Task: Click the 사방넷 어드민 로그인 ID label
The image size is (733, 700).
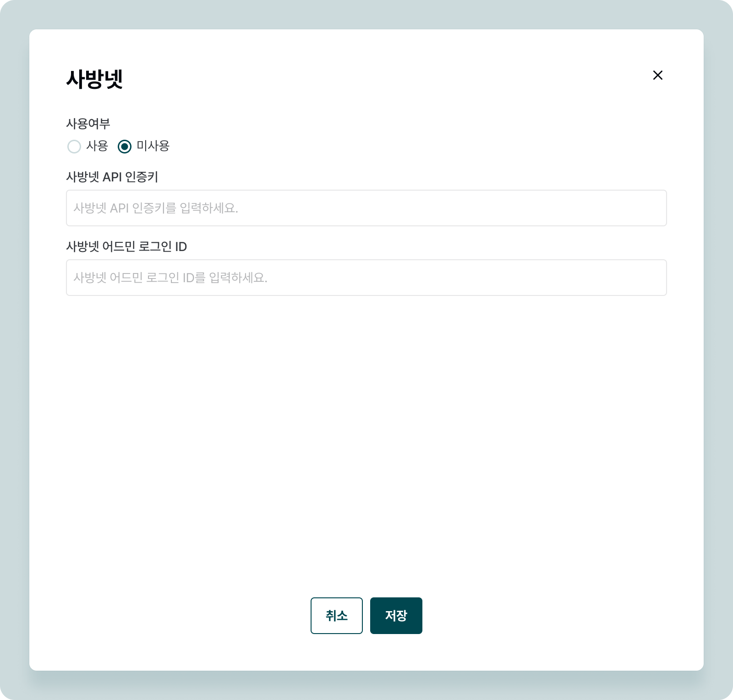Action: (x=126, y=246)
